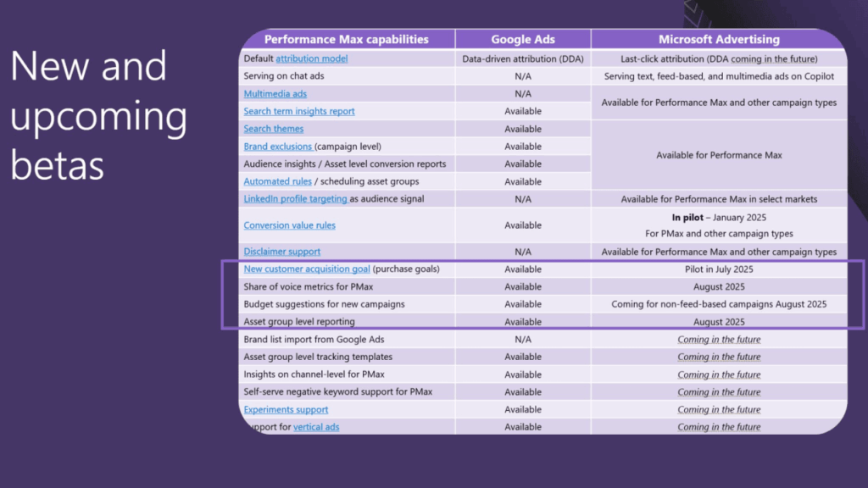Click Coming in the future for negative keywords
Image resolution: width=868 pixels, height=488 pixels.
click(x=719, y=392)
